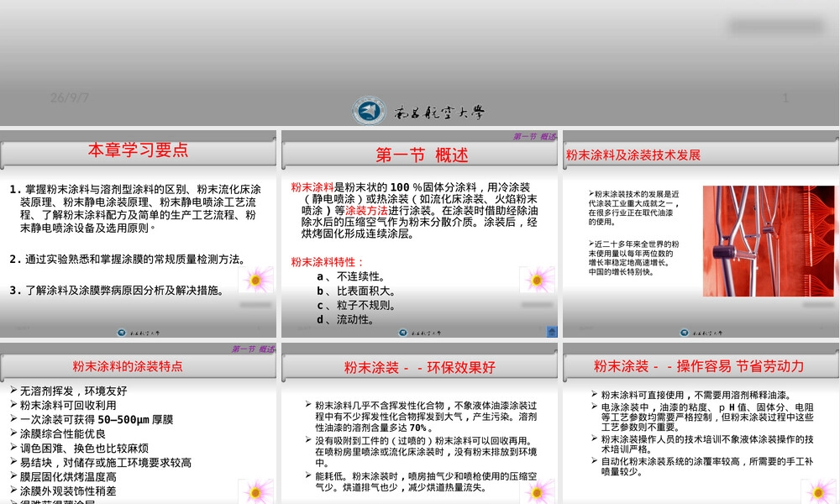Click the red powder coating photo

point(769,241)
